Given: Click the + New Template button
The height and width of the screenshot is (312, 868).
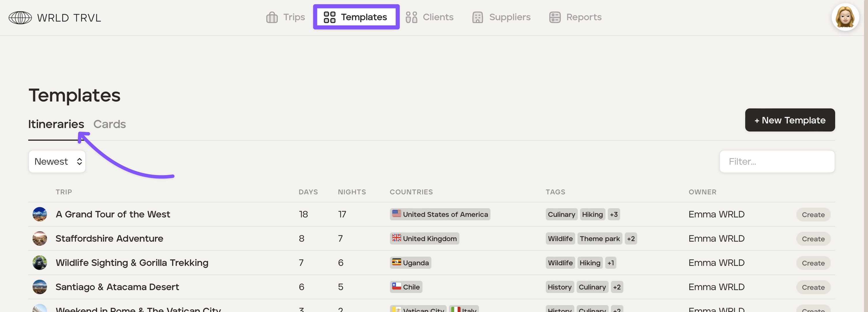Looking at the screenshot, I should point(790,120).
